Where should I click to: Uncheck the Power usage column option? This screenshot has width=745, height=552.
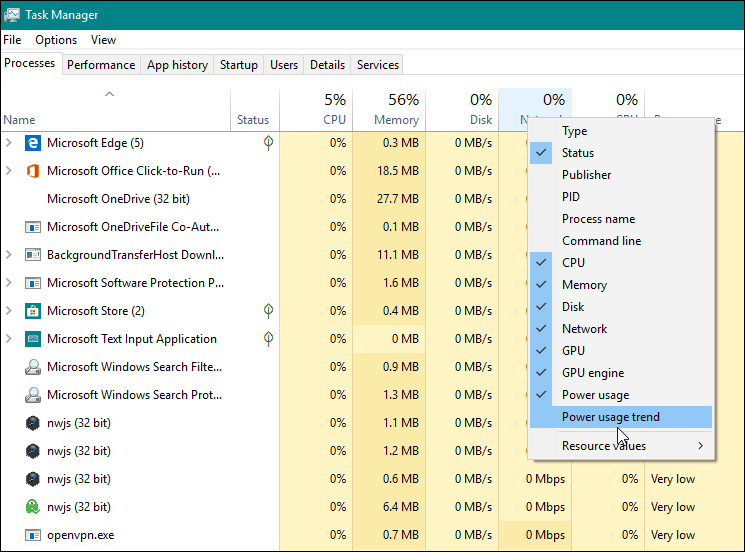[x=621, y=395]
